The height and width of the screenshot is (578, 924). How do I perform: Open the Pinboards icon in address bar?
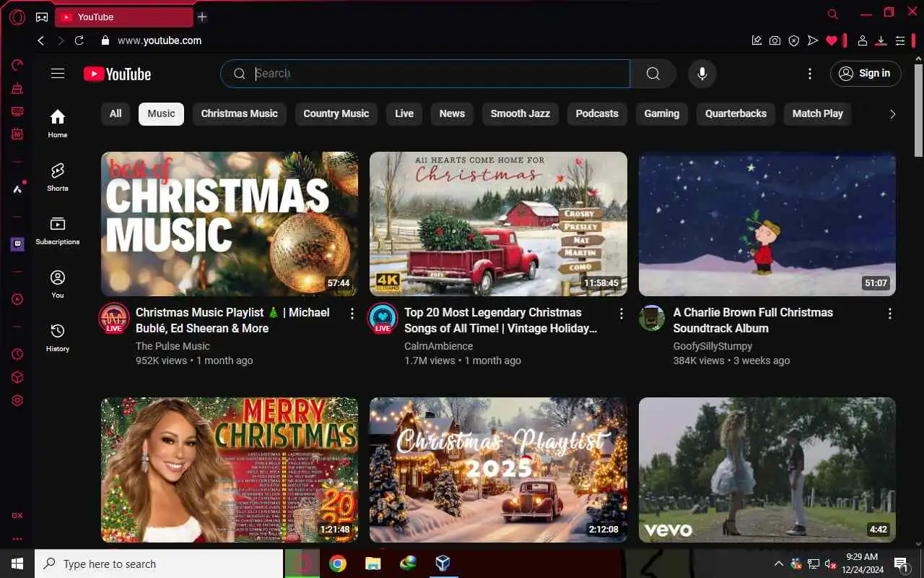point(757,40)
